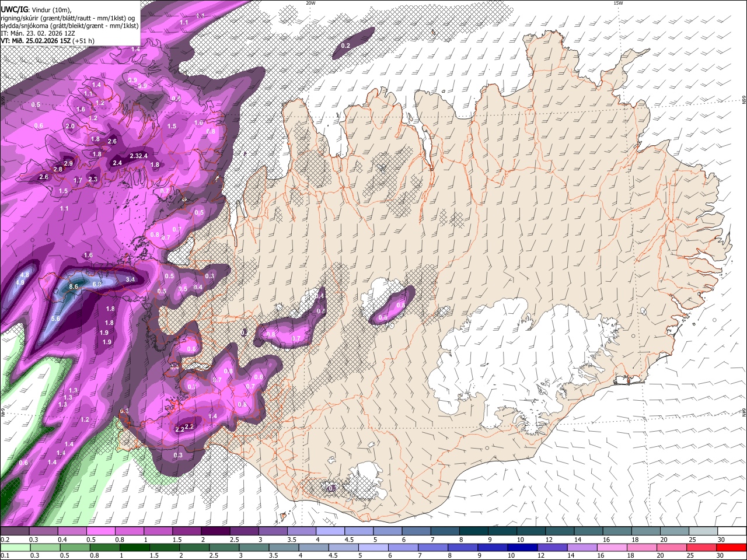747x560 pixels.
Task: Click the 0.1 label in lower legend row
Action: point(5,555)
